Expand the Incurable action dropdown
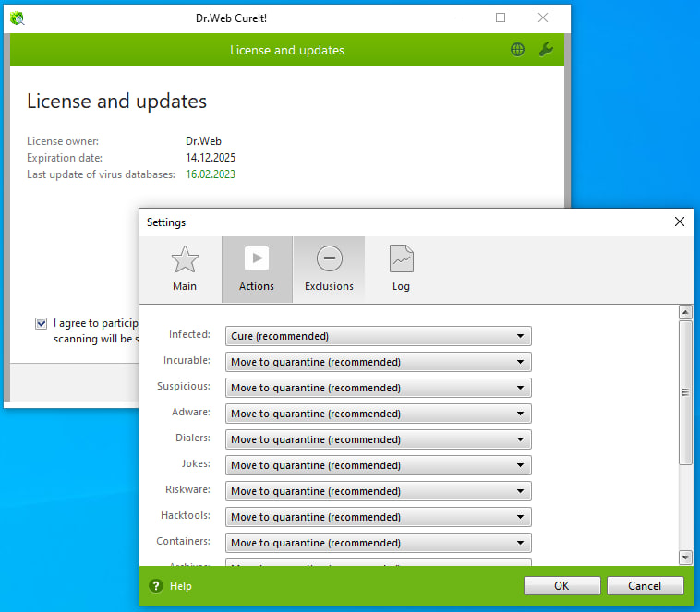Viewport: 700px width, 612px height. point(378,362)
